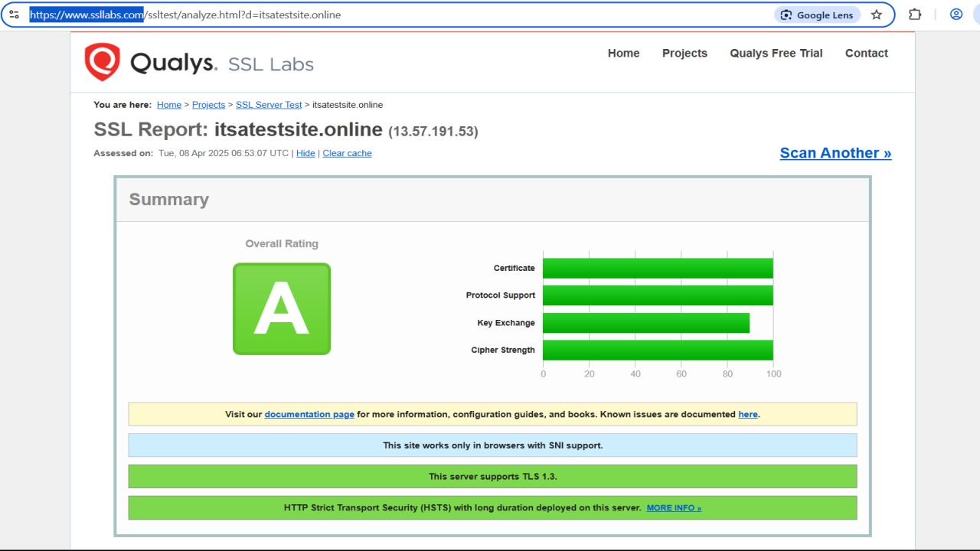
Task: Open Qualys Free Trial menu item
Action: click(x=776, y=53)
